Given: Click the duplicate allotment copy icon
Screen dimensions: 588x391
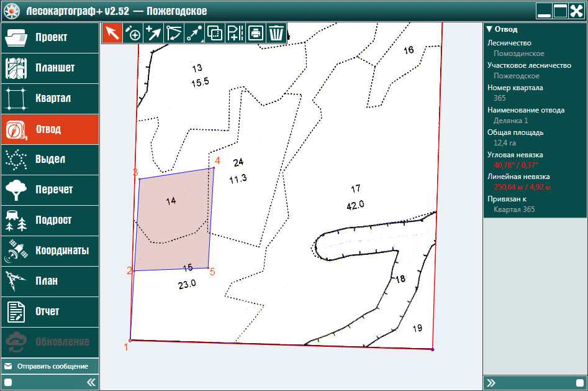Looking at the screenshot, I should [214, 33].
